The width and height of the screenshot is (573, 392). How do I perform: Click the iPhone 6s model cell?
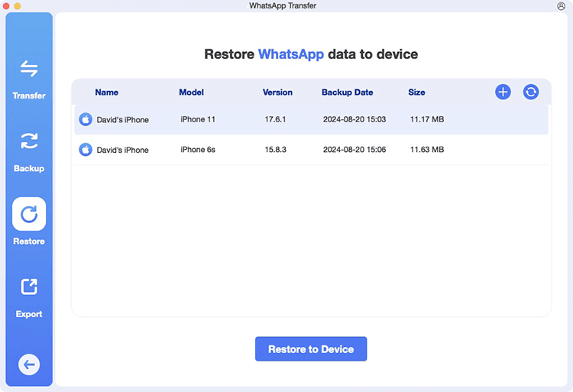198,150
